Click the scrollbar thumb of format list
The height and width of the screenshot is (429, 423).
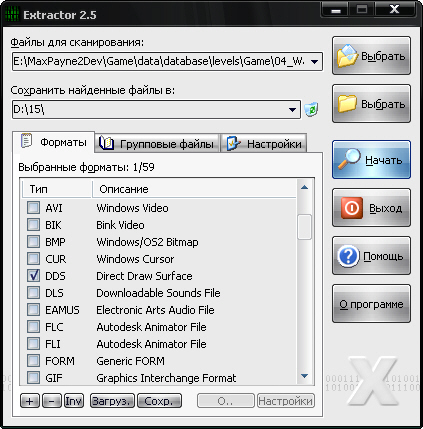304,227
